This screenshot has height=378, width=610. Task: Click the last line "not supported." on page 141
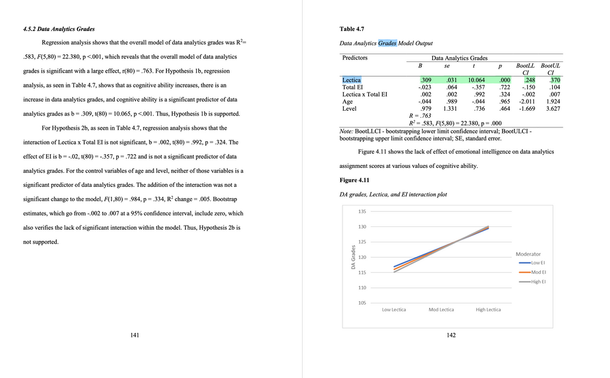tap(41, 242)
